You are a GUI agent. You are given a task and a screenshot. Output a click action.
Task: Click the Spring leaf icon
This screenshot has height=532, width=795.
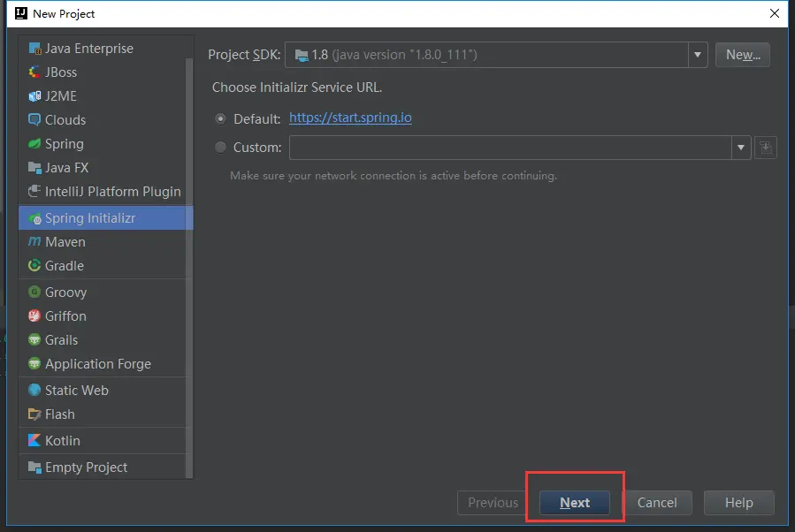34,144
